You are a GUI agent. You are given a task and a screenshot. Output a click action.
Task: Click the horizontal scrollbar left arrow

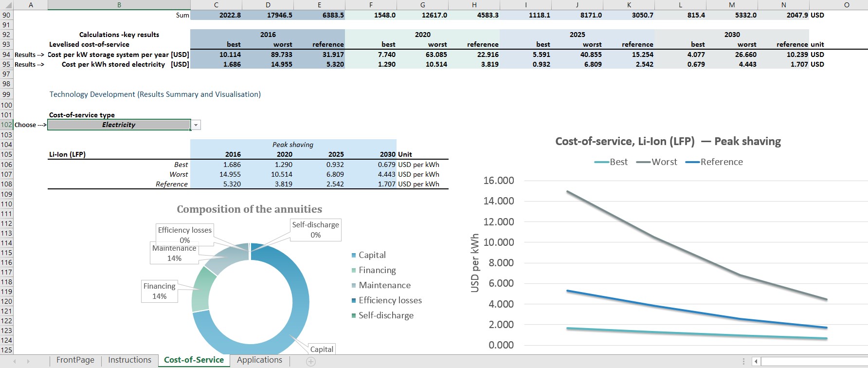756,362
